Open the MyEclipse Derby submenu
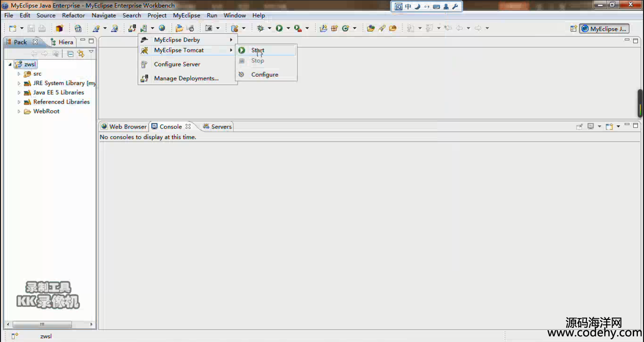Viewport: 644px width, 342px height. [187, 40]
